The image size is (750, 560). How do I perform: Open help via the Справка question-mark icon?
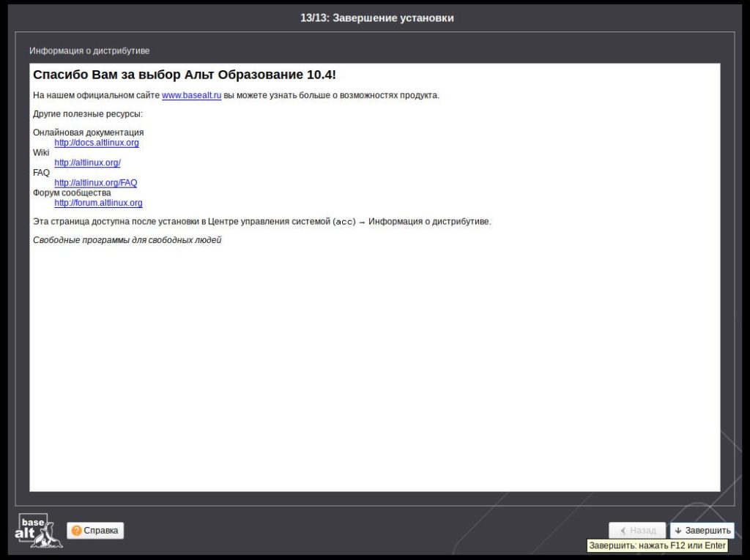pyautogui.click(x=77, y=531)
